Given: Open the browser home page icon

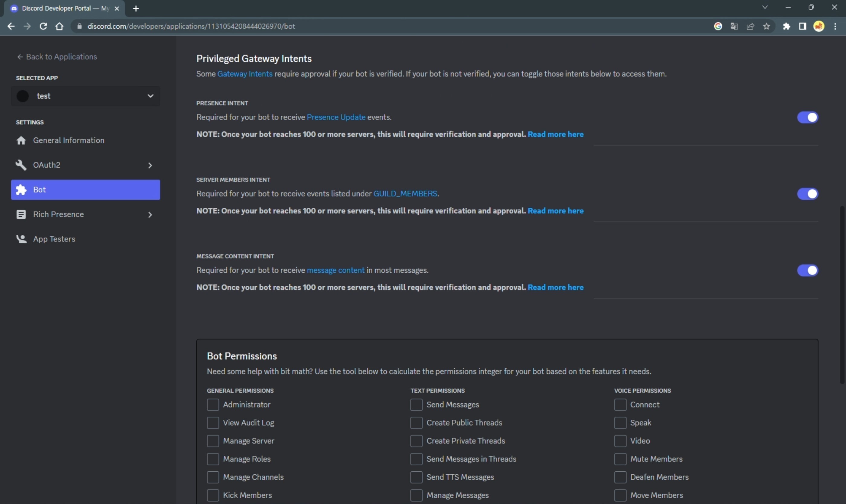Looking at the screenshot, I should click(x=60, y=26).
